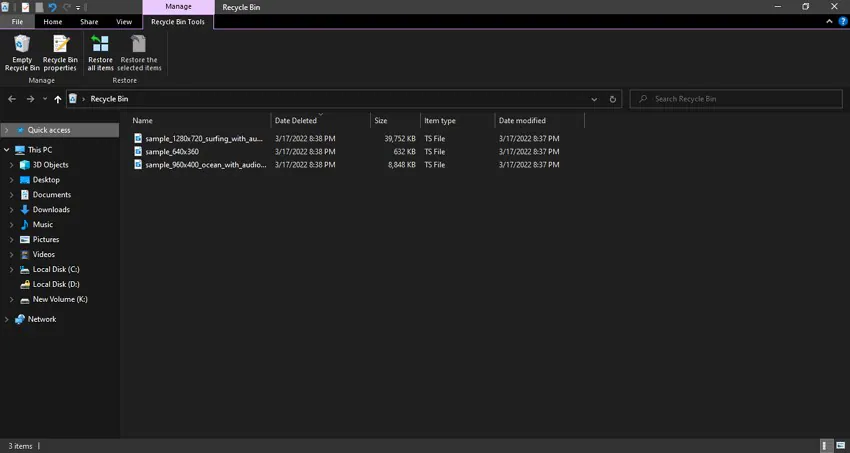The width and height of the screenshot is (850, 453).
Task: Select Downloads in the navigation pane
Action: (x=51, y=210)
